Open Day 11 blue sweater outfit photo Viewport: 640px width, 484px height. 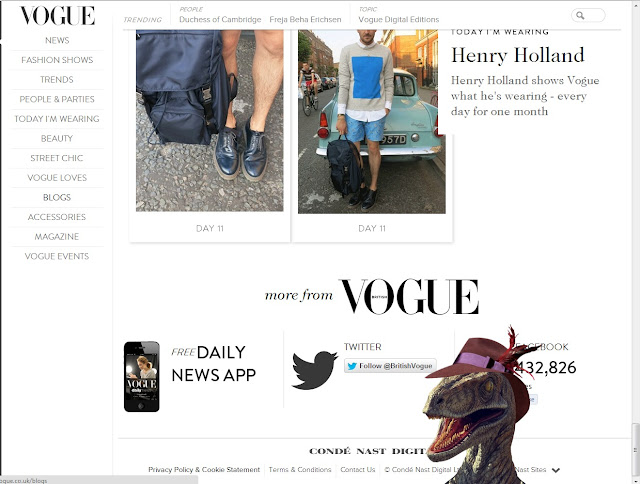(x=372, y=122)
